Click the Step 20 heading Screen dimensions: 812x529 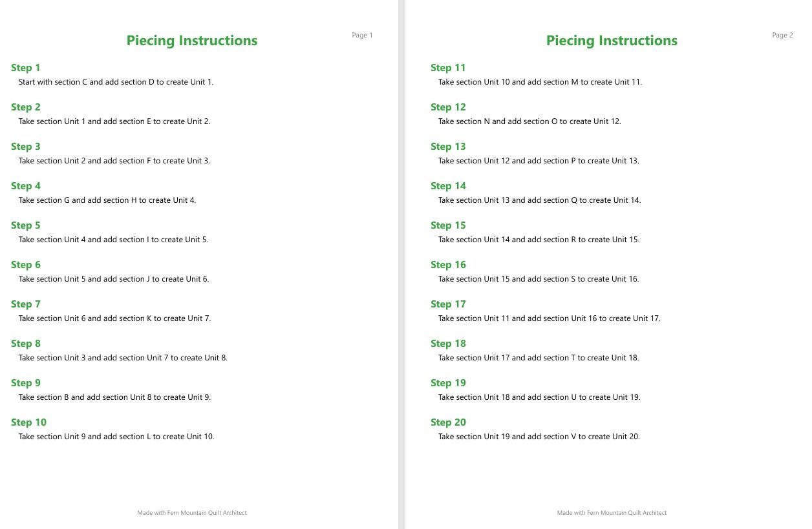click(448, 422)
